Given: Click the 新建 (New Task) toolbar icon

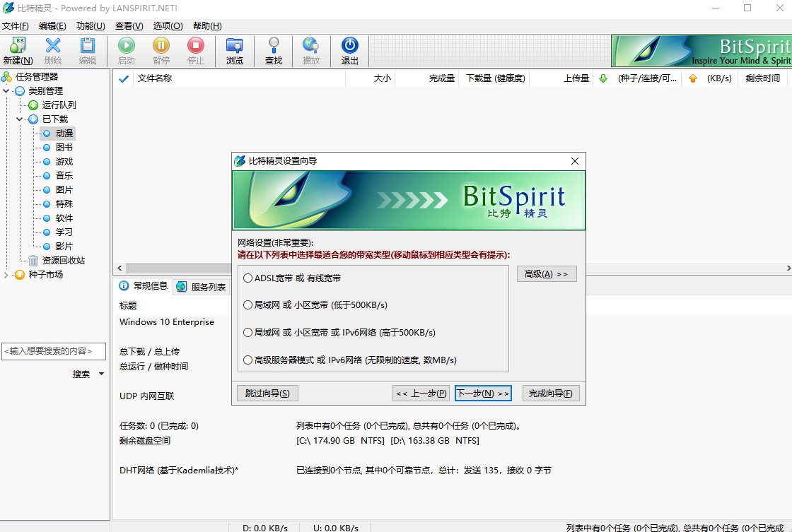Looking at the screenshot, I should point(16,49).
